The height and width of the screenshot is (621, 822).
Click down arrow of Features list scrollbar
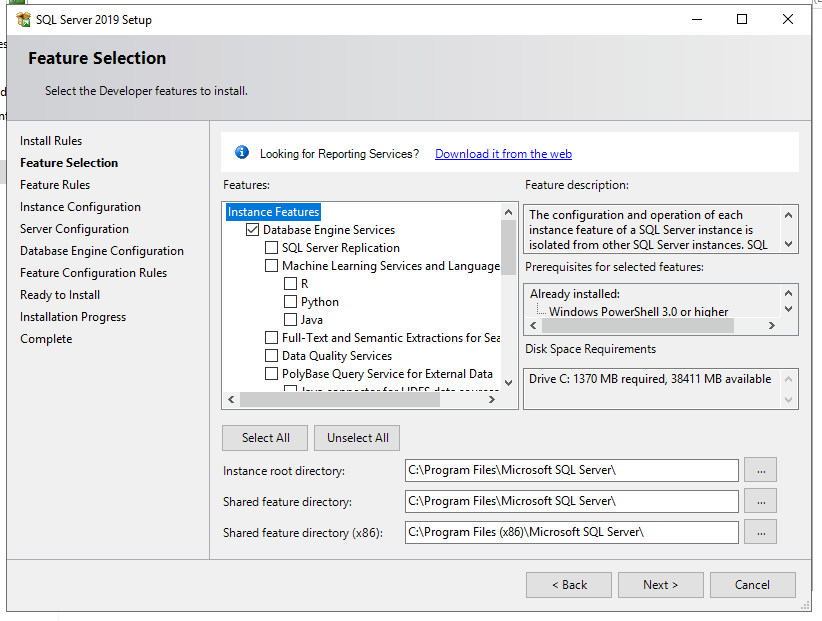point(508,383)
